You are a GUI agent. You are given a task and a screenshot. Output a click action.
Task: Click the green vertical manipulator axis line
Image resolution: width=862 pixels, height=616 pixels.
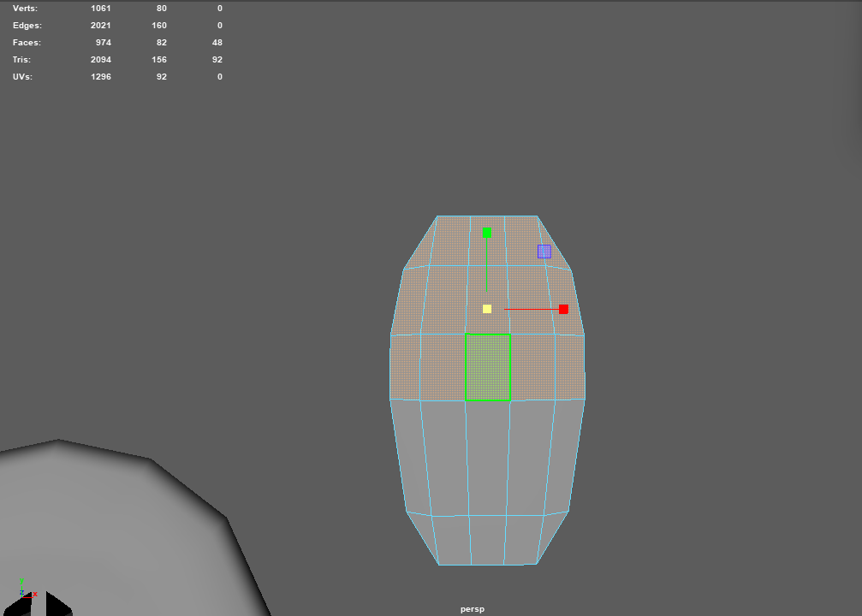coord(486,265)
